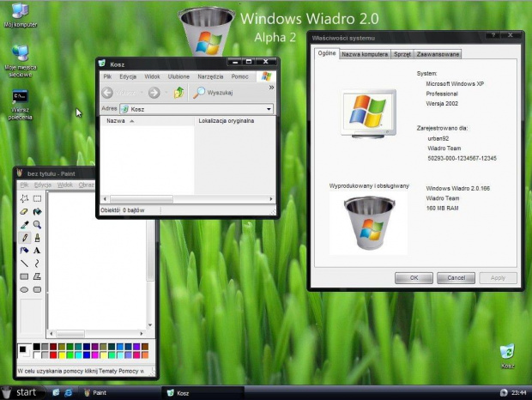Select the Ellipse tool in Paint

point(24,290)
